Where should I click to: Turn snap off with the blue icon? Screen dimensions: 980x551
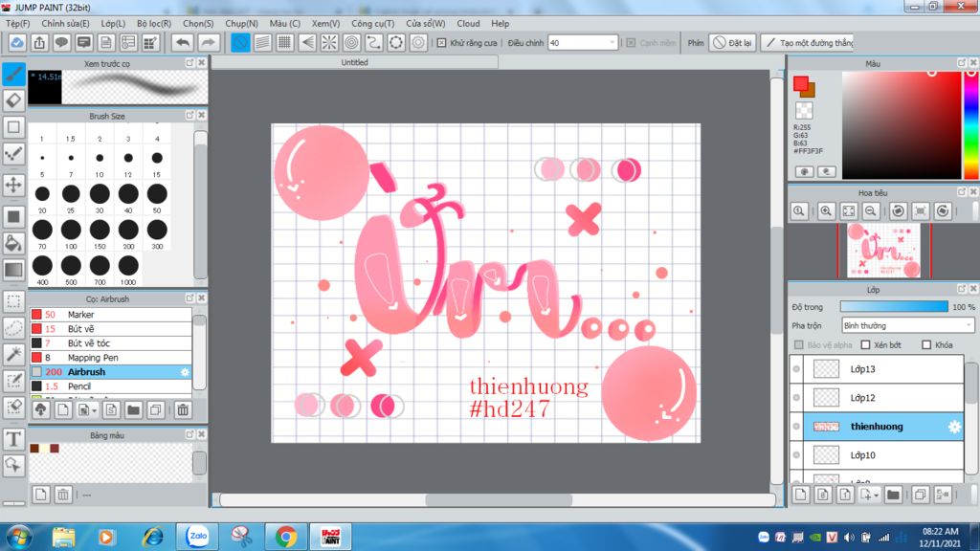[240, 42]
